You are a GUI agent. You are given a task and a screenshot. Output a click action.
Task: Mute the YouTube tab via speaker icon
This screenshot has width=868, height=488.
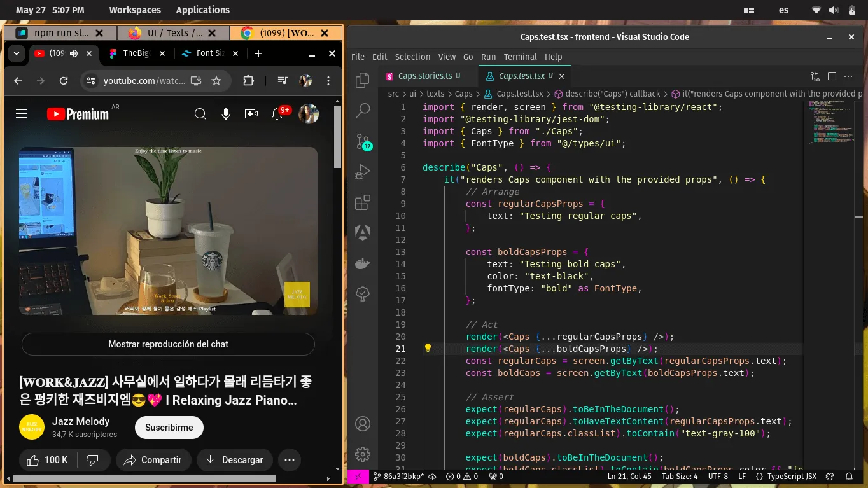pos(74,53)
